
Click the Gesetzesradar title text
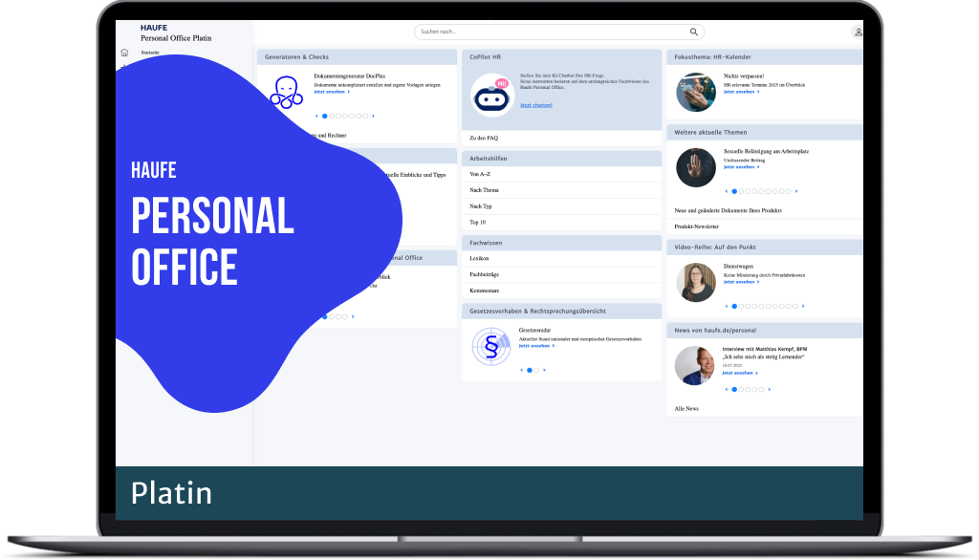535,331
